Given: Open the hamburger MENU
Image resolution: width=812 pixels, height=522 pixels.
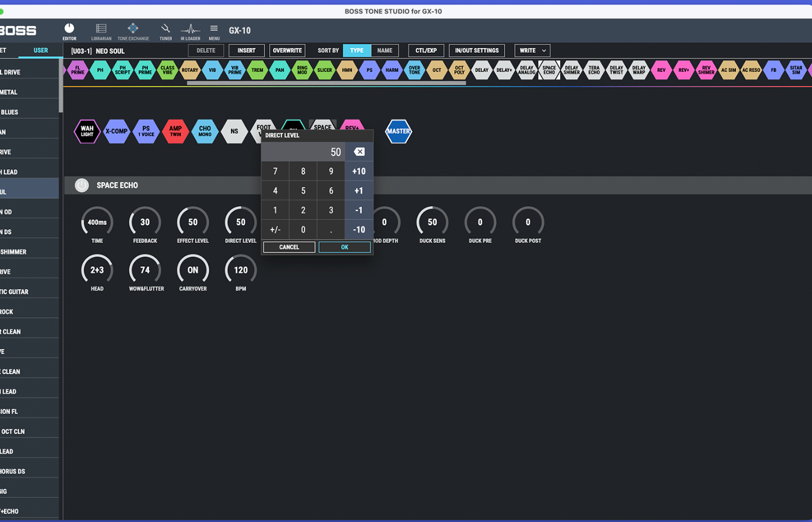Looking at the screenshot, I should click(x=214, y=31).
